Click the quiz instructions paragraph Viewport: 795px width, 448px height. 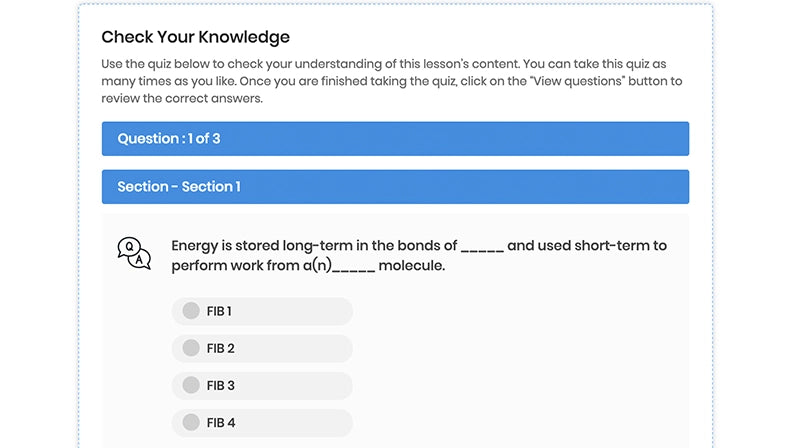[390, 80]
